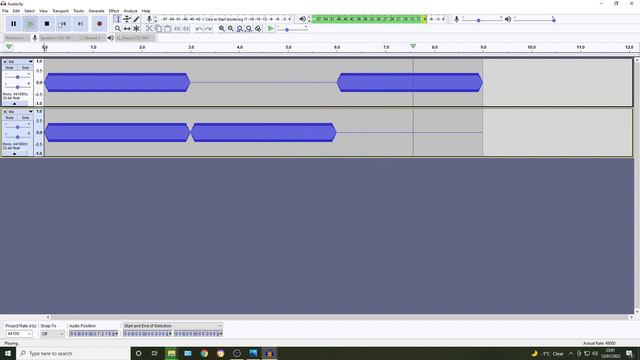Adjust the second track's pan slider
Screen dimensions: 640x360
click(x=18, y=137)
